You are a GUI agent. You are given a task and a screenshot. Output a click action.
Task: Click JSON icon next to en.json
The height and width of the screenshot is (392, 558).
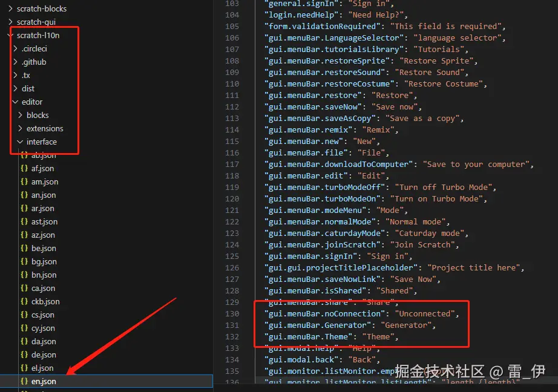coord(24,381)
